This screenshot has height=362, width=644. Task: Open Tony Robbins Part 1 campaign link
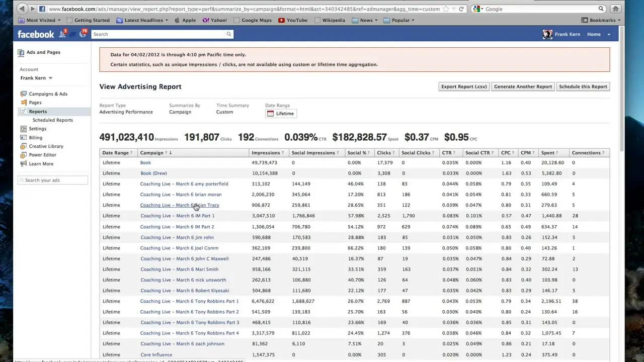pyautogui.click(x=190, y=301)
